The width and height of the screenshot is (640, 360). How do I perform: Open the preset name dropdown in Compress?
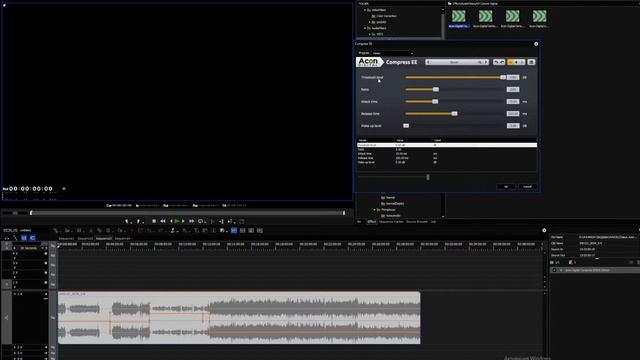tap(454, 62)
